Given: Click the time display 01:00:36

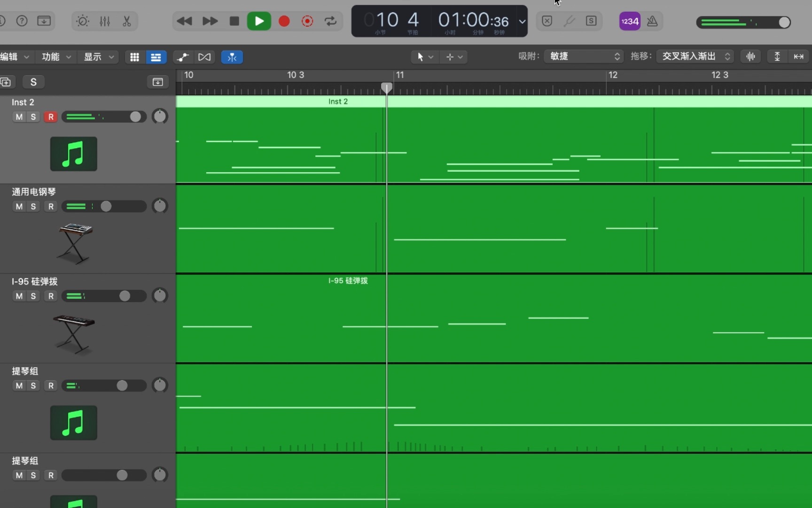Looking at the screenshot, I should click(473, 20).
